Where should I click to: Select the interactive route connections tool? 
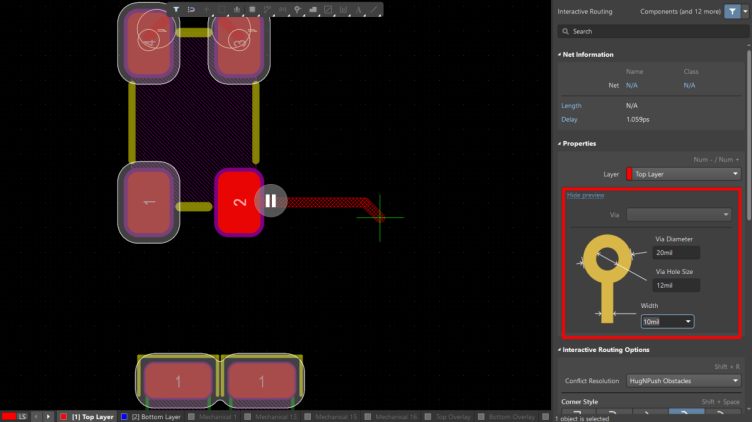pyautogui.click(x=267, y=9)
